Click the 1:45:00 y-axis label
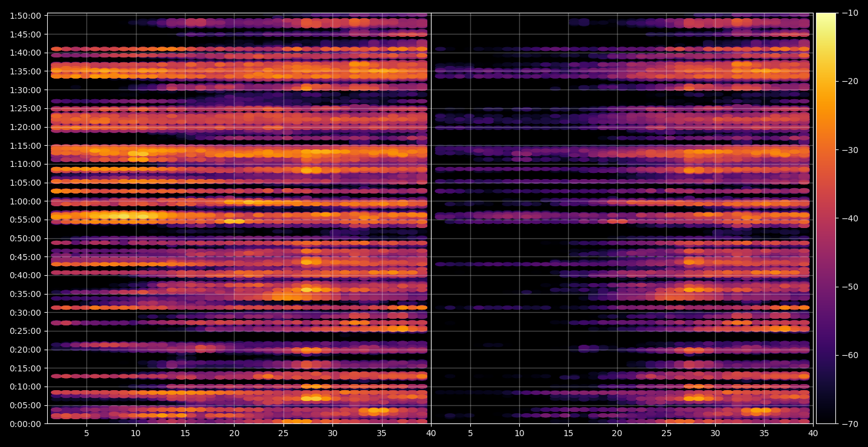 tap(25, 34)
